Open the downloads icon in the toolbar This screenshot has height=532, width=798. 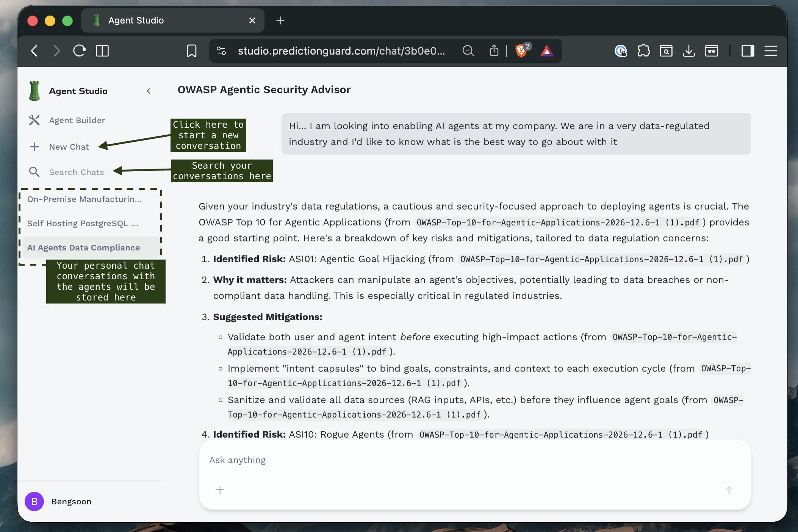[689, 51]
